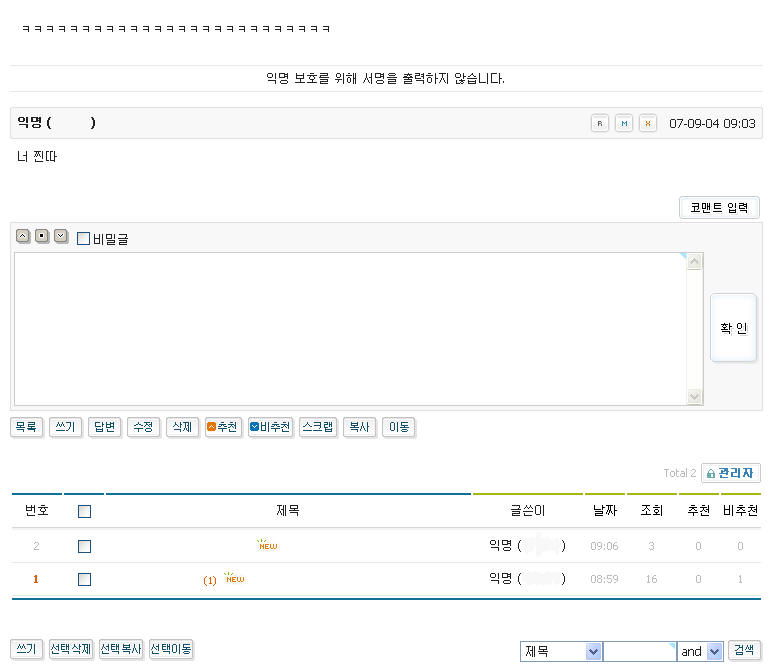Click the bottom 쓰기 write button
This screenshot has width=779, height=671.
click(26, 649)
